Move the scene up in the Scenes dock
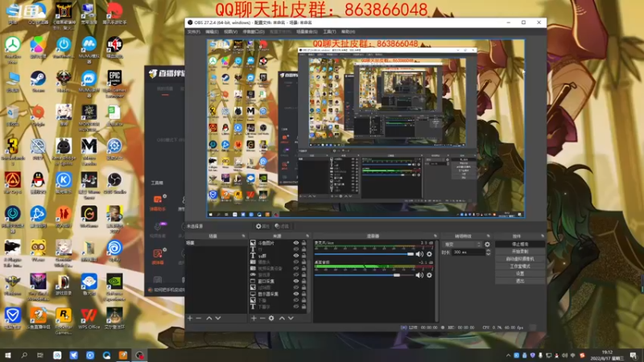This screenshot has width=644, height=362. click(209, 318)
